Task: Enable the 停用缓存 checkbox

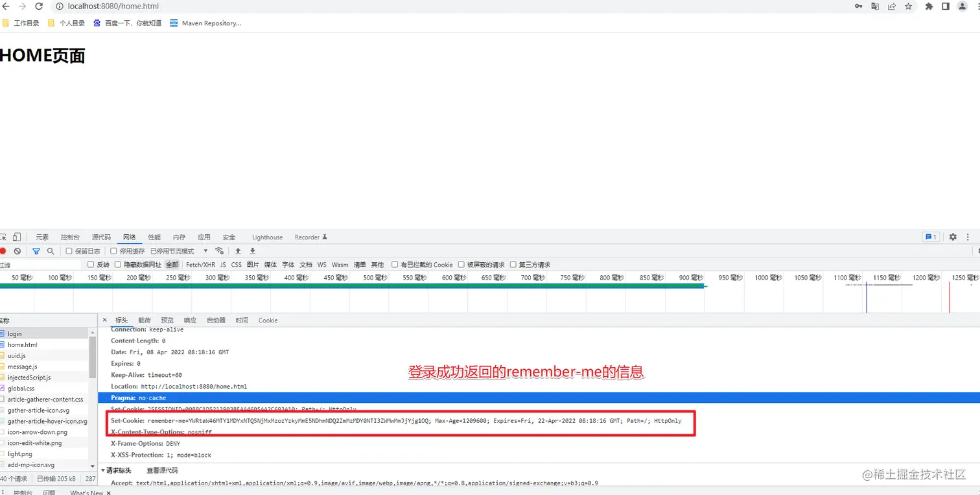Action: click(x=113, y=251)
